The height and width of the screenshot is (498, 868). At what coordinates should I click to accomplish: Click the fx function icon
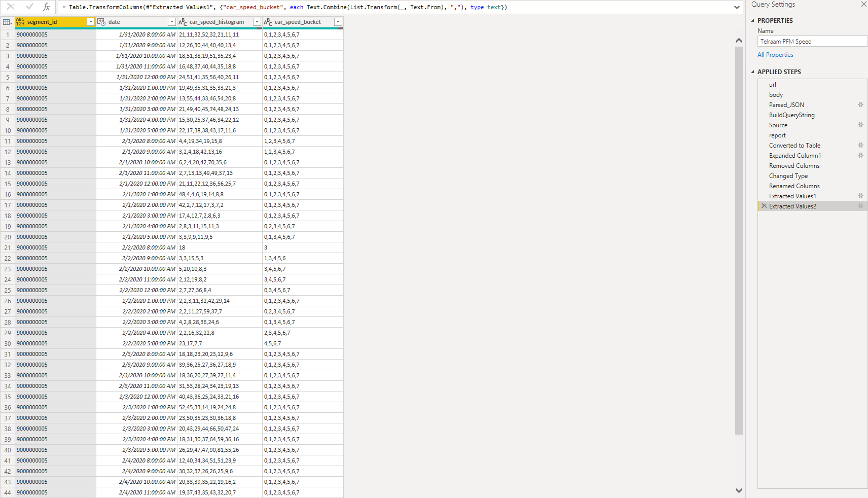tap(47, 7)
